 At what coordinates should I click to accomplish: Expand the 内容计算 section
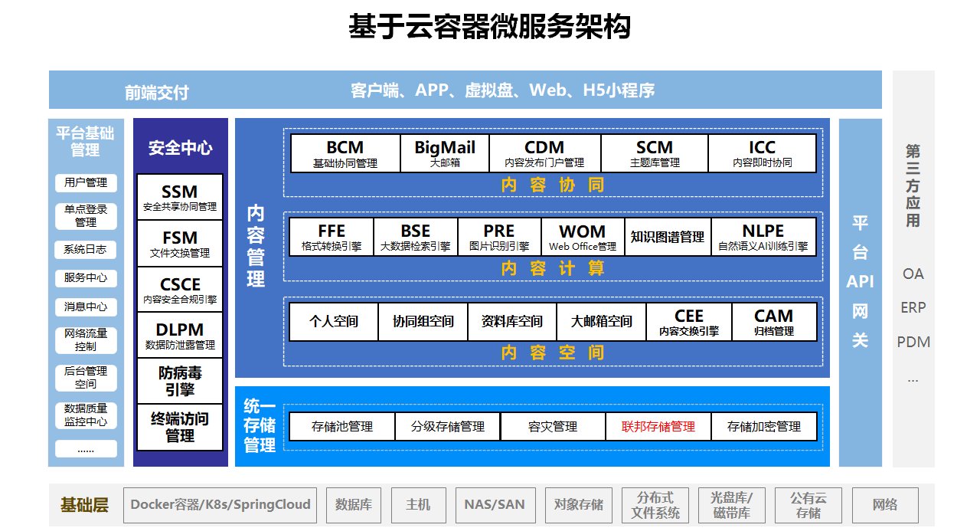pos(553,268)
